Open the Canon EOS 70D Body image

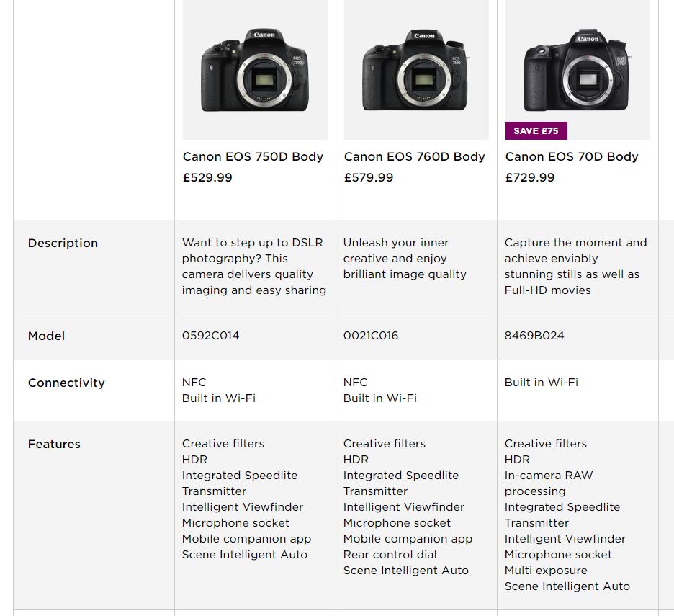[578, 70]
